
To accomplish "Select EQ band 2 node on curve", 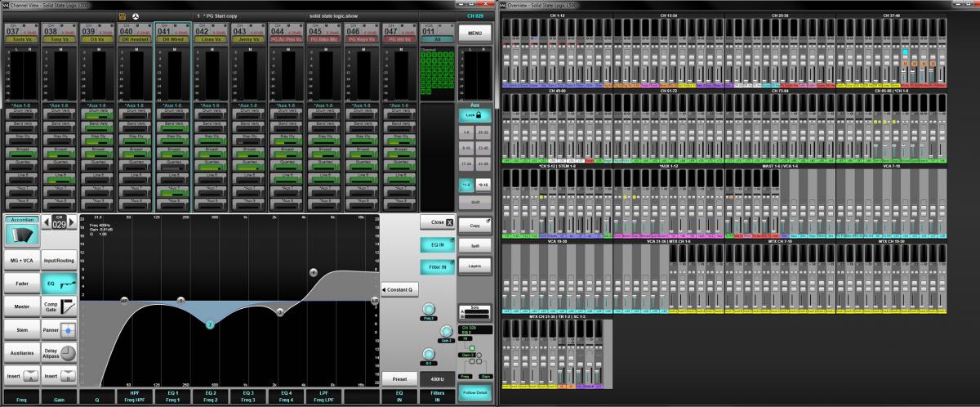I will tap(210, 324).
